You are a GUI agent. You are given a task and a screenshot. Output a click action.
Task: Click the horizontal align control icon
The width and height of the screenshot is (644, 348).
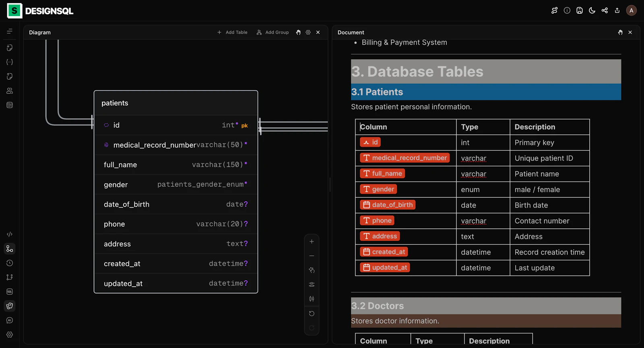(x=312, y=284)
